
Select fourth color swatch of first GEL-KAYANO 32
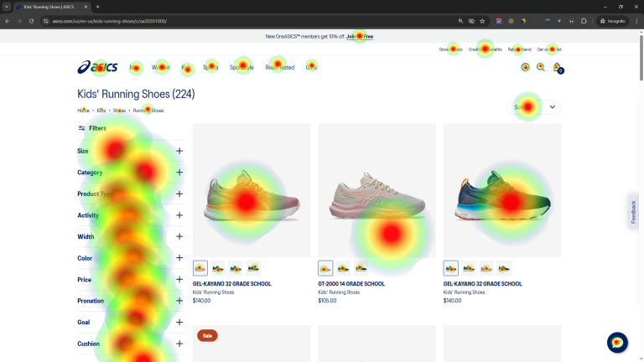(253, 268)
